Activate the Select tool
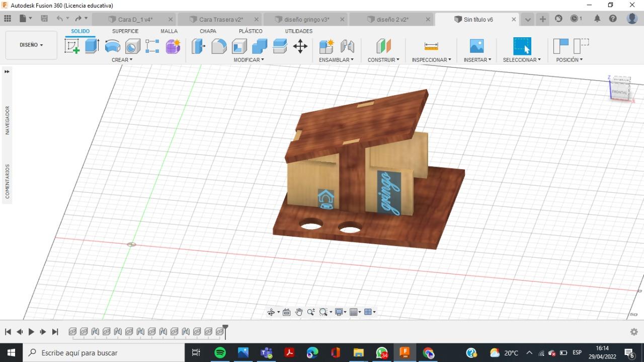Image resolution: width=644 pixels, height=362 pixels. tap(522, 46)
